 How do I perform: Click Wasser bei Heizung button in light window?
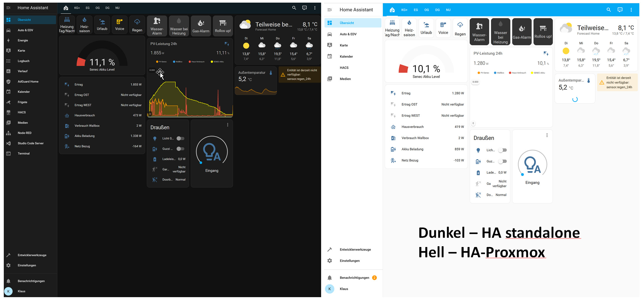[501, 31]
